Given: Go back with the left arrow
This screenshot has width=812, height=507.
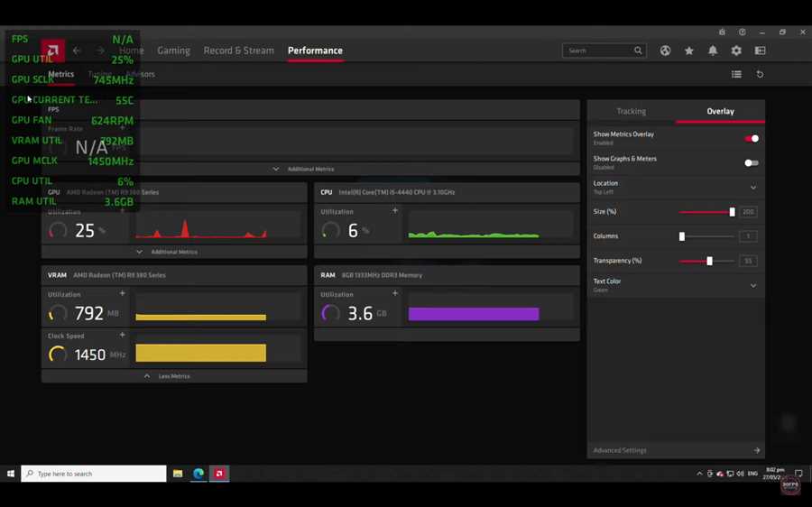Looking at the screenshot, I should [77, 51].
